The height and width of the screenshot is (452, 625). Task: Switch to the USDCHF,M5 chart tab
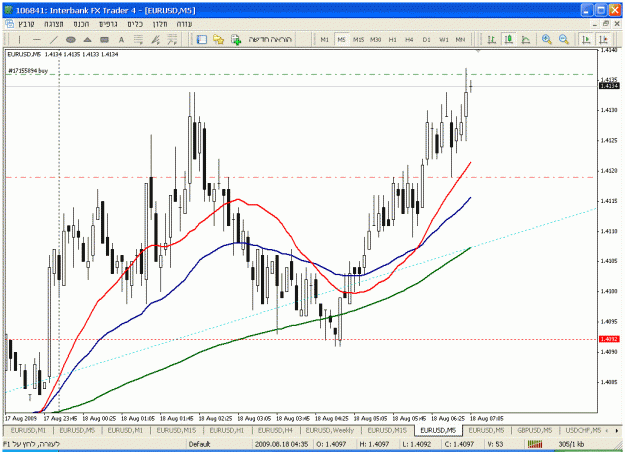coord(583,430)
